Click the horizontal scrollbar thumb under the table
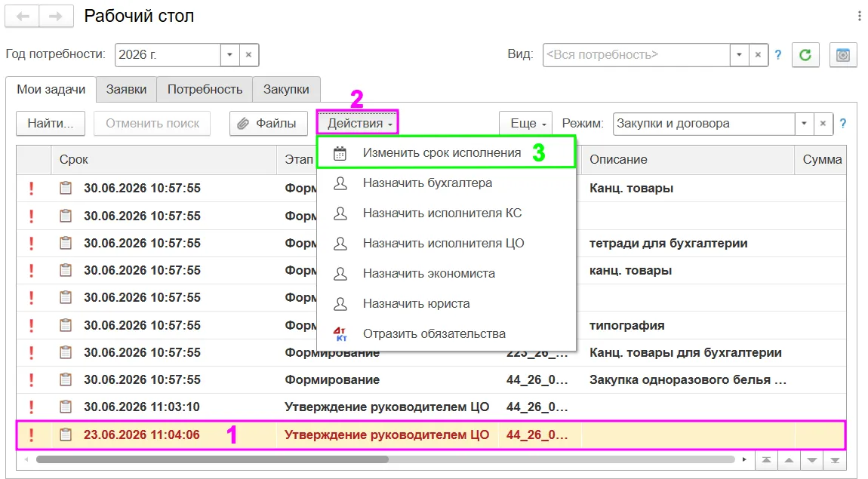868x479 pixels. tap(212, 459)
